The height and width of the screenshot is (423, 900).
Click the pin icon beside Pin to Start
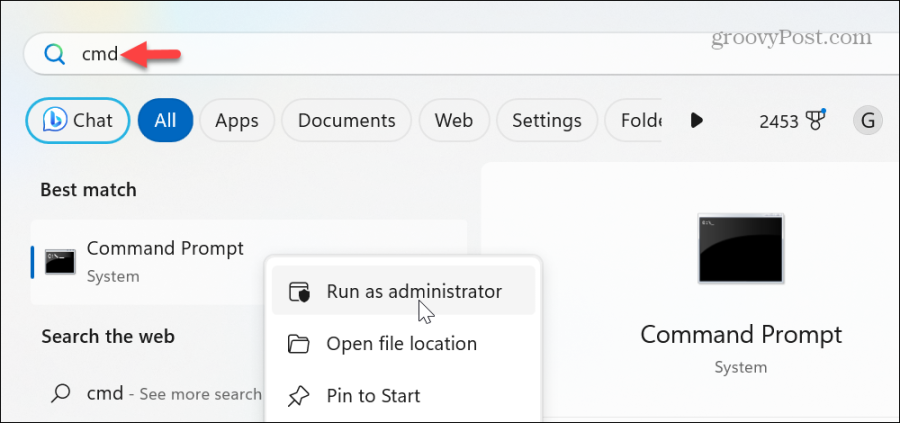coord(298,396)
